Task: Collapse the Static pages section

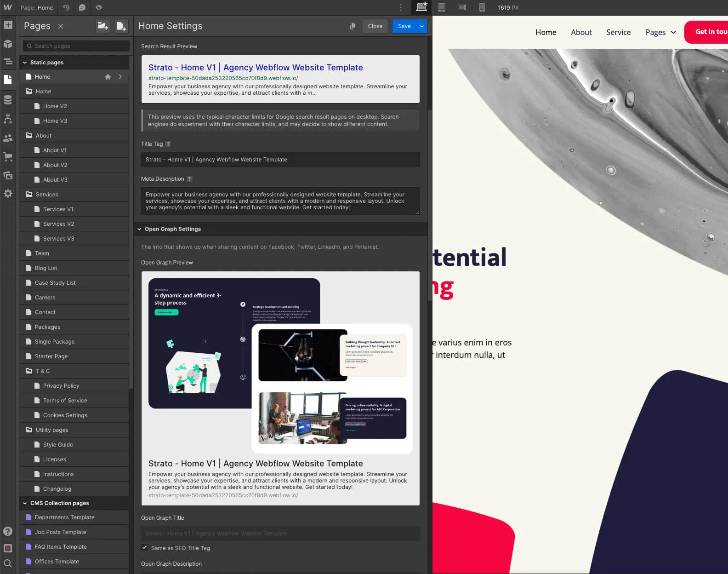Action: coord(25,63)
